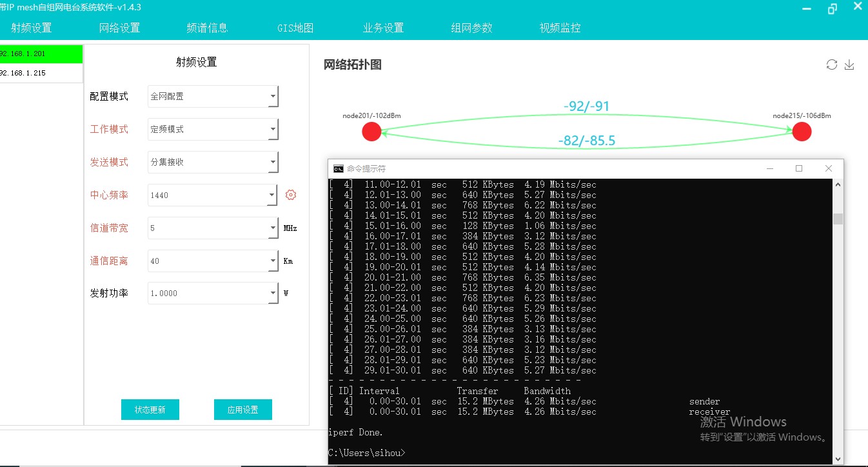Click the node201 red circle
Screen dimensions: 868x467
(x=371, y=132)
